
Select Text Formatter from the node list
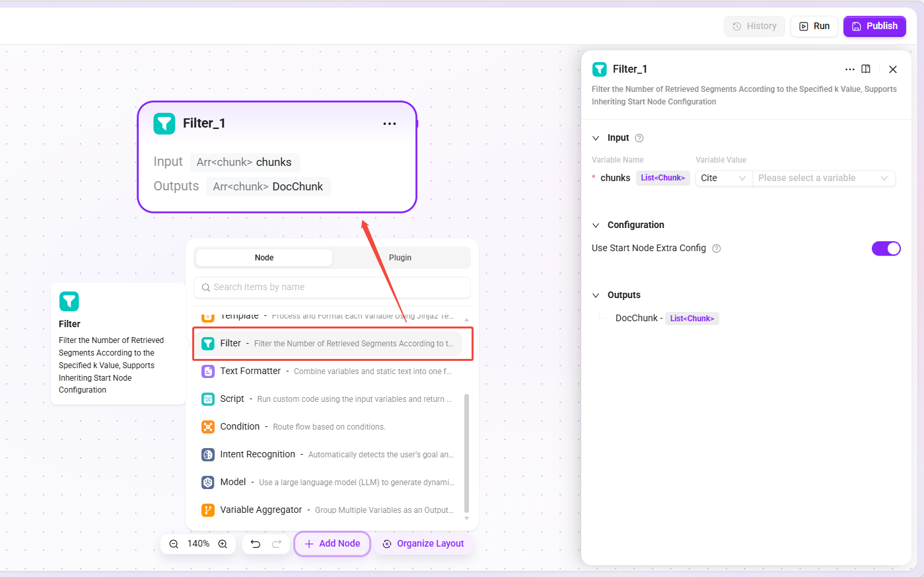tap(328, 371)
